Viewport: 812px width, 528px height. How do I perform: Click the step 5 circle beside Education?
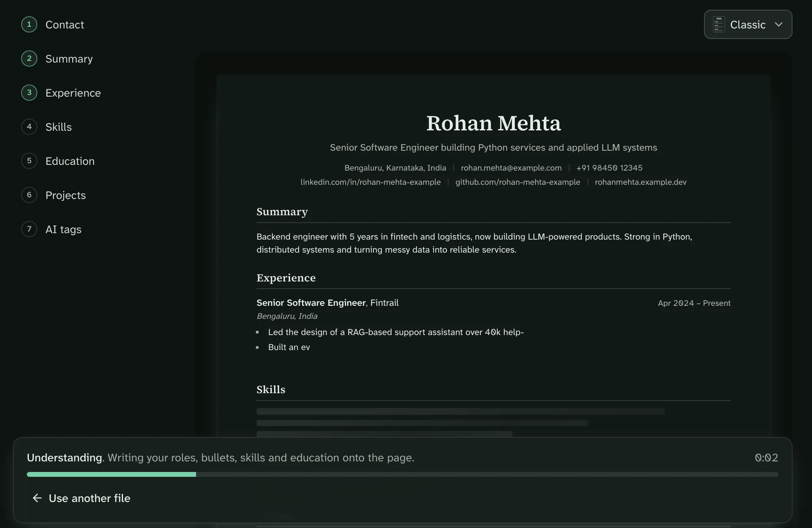tap(29, 161)
